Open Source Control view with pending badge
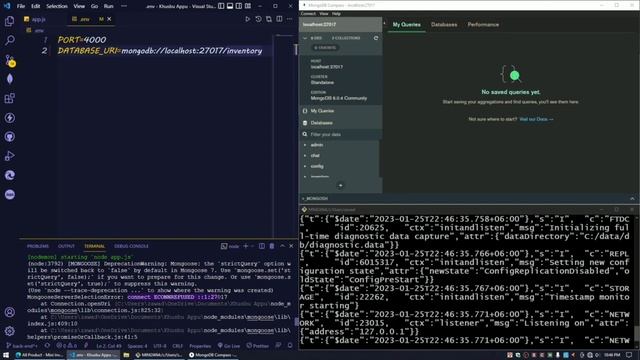640x360 pixels. 10,60
